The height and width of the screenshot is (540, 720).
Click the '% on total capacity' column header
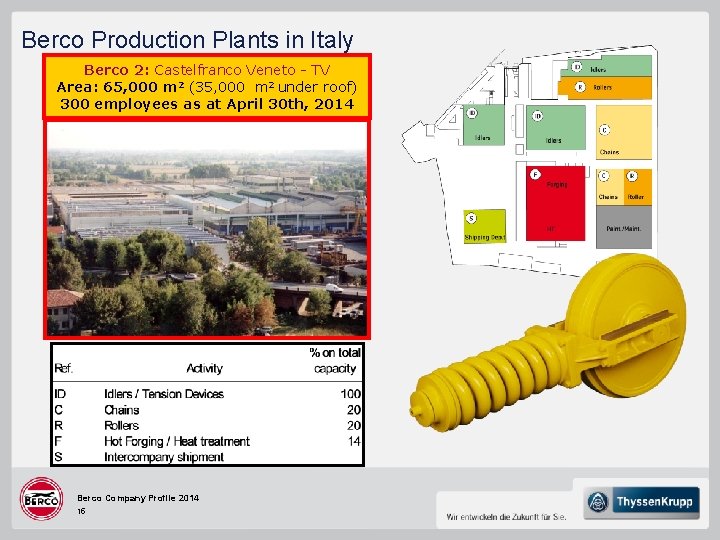pos(335,360)
